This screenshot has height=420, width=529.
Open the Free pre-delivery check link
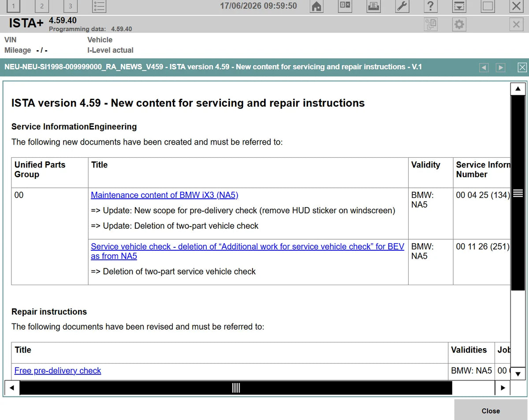58,371
